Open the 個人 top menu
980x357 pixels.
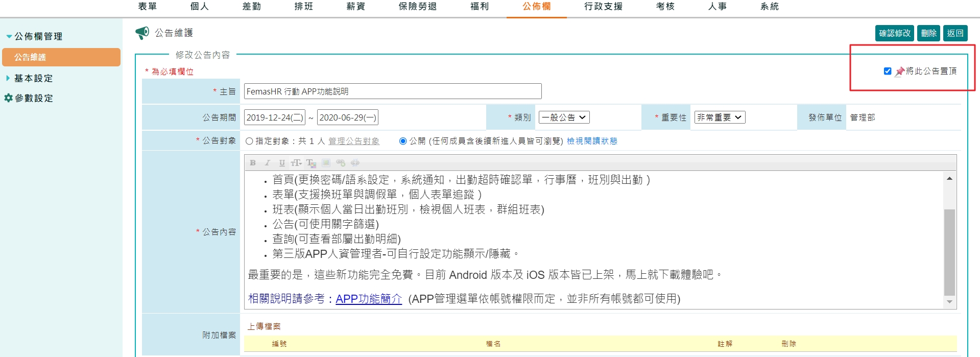click(x=200, y=7)
